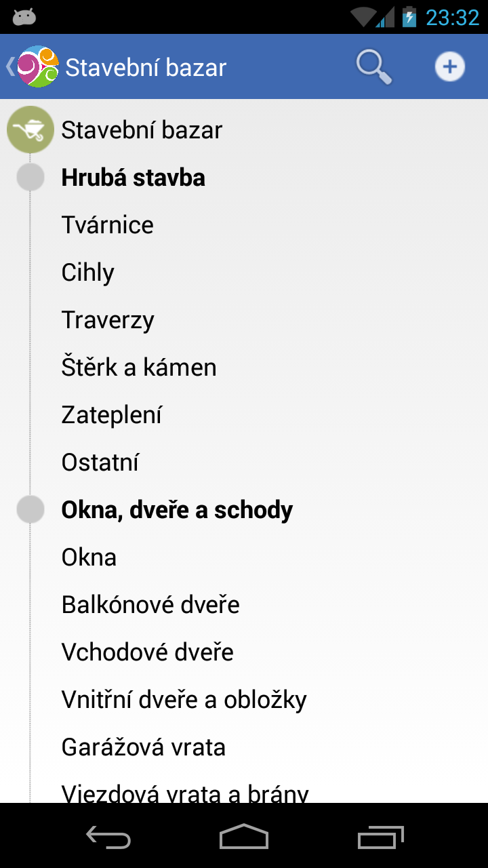
Task: Open Vnitřní dveře a obložky category
Action: tap(184, 700)
